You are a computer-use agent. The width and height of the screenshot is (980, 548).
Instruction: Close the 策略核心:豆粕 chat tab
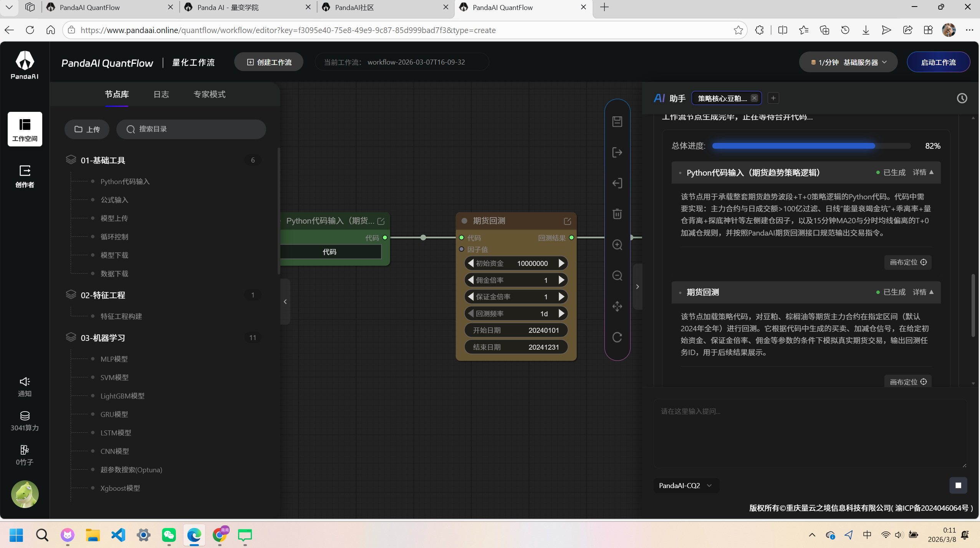(x=754, y=98)
